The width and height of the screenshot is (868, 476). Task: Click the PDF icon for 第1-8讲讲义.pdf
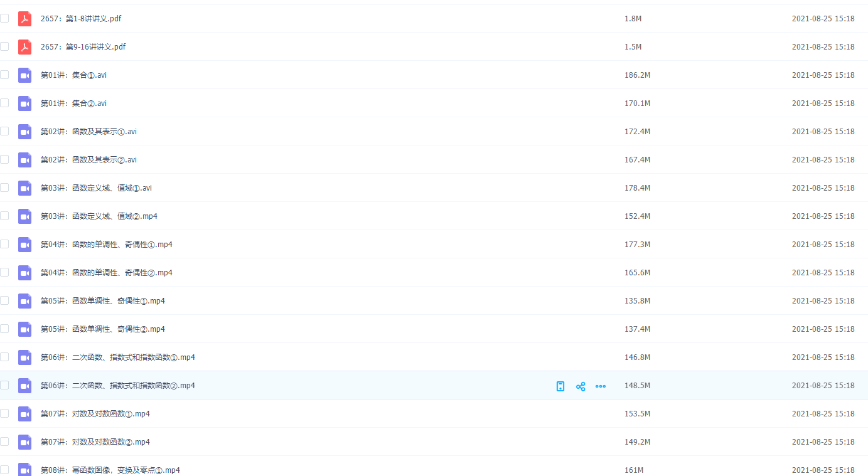pyautogui.click(x=24, y=19)
